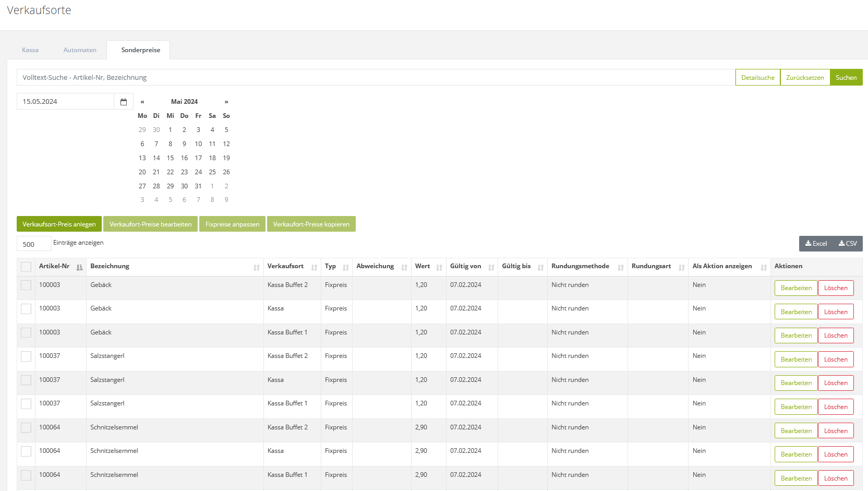Screen dimensions: 868x491
Task: Select Schnitzelsemmel row with Kassa Buffet 2
Action: [26, 428]
